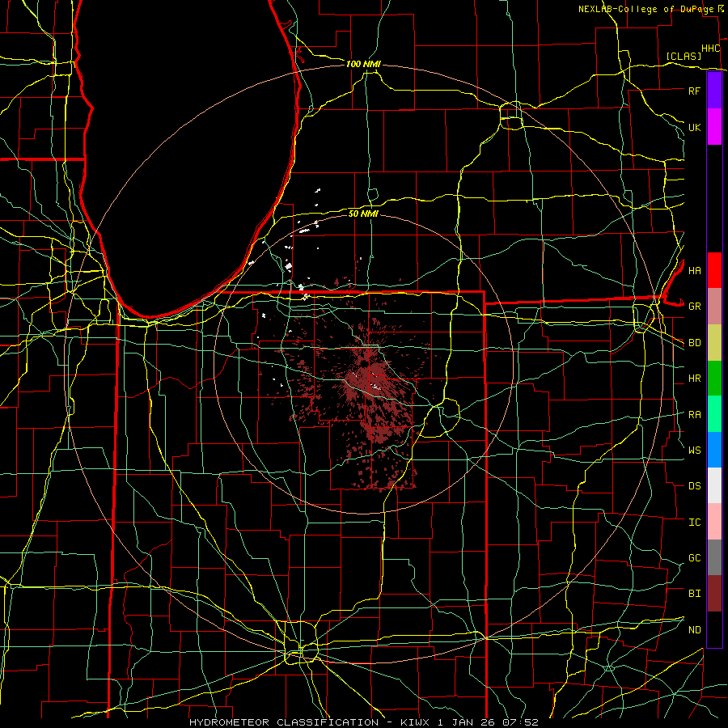The image size is (728, 728).
Task: Click the BI dark-red legend swatch
Action: point(714,594)
